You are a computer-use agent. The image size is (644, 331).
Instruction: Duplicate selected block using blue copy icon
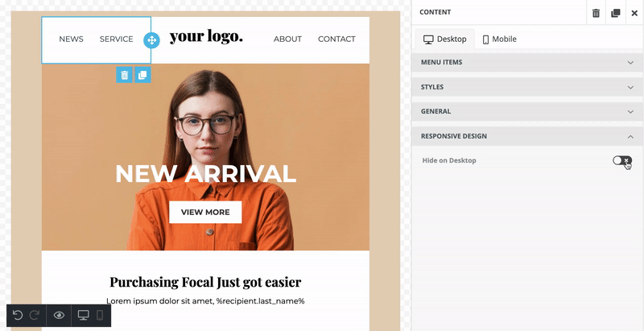click(x=142, y=75)
